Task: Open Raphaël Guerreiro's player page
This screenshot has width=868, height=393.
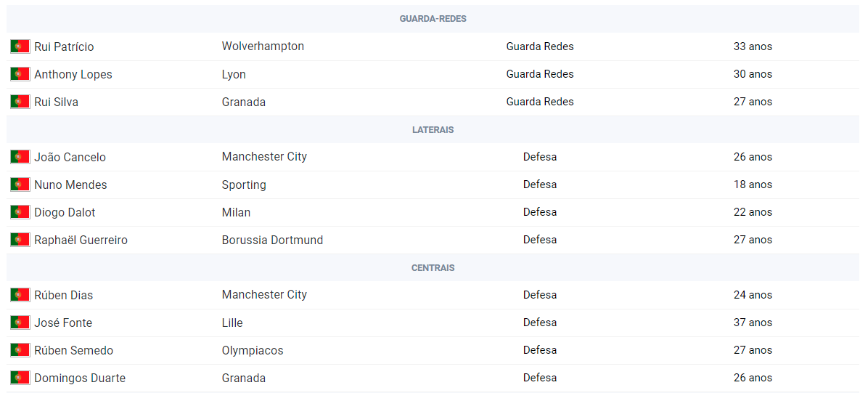Action: [81, 240]
